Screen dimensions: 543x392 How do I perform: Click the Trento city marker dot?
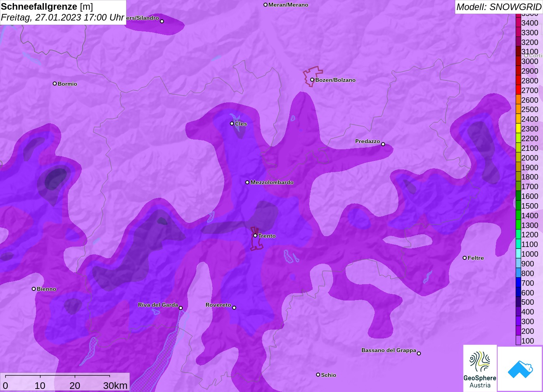click(x=255, y=235)
